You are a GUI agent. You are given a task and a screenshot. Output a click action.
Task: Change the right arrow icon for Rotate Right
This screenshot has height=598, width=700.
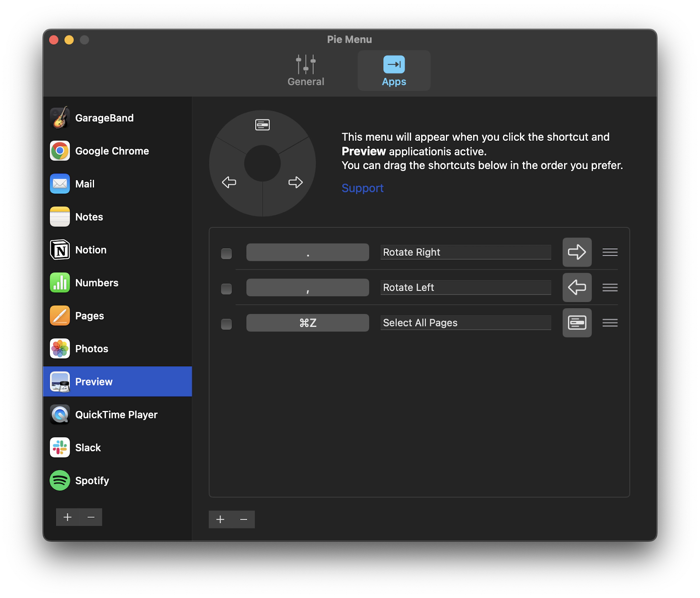[x=577, y=252]
